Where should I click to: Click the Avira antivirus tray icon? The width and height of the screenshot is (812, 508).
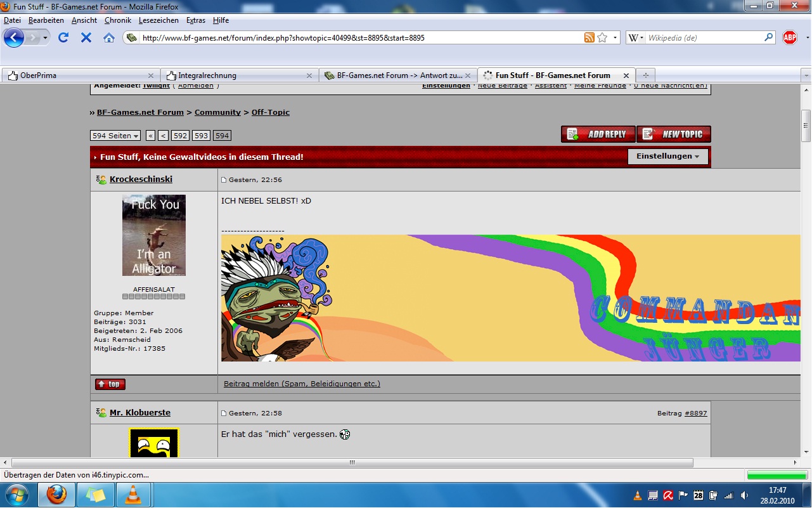(668, 495)
